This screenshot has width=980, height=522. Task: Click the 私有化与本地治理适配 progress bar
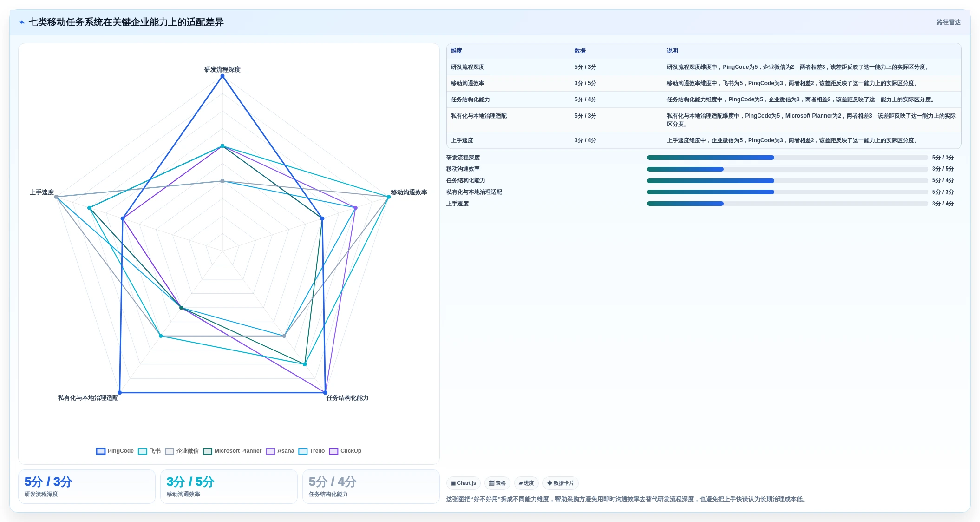point(787,192)
